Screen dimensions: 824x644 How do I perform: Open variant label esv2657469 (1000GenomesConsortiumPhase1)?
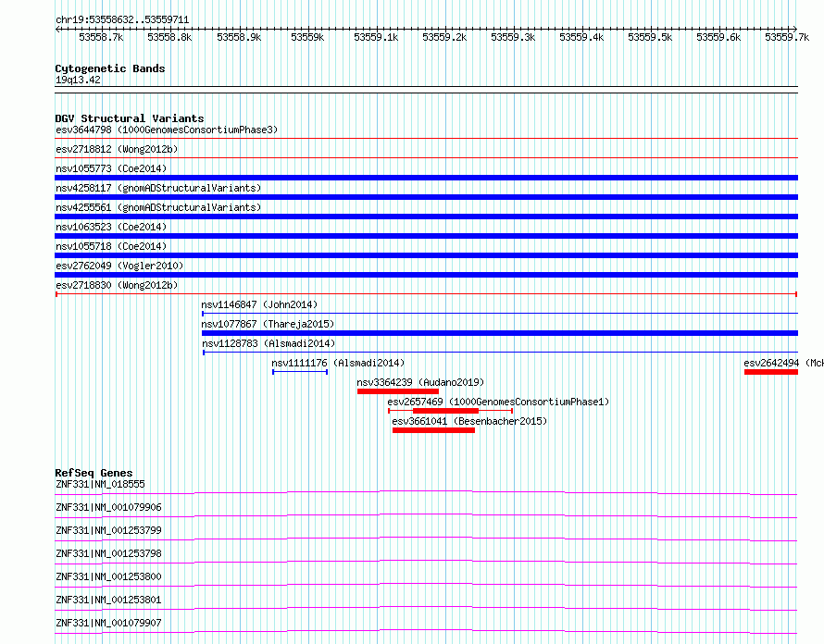pos(498,402)
